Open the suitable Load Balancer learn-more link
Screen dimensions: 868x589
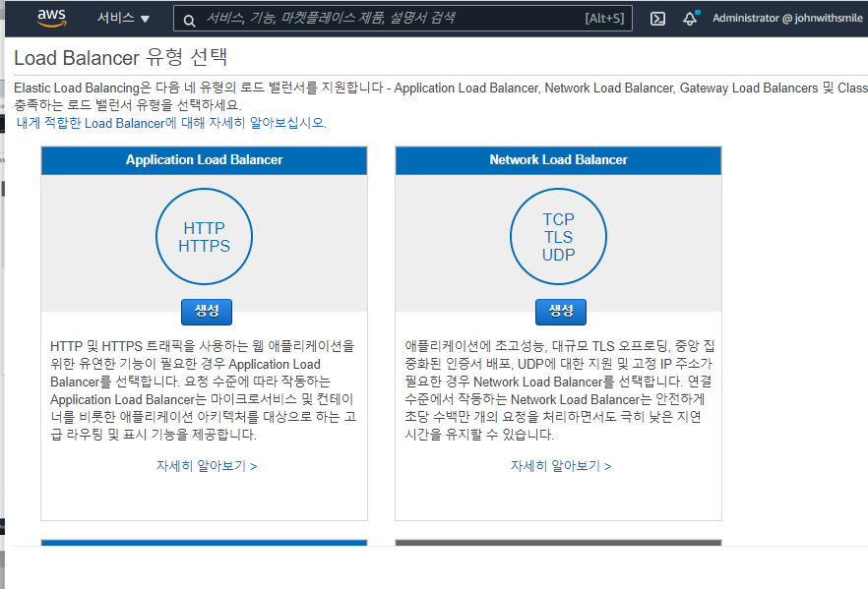point(171,123)
